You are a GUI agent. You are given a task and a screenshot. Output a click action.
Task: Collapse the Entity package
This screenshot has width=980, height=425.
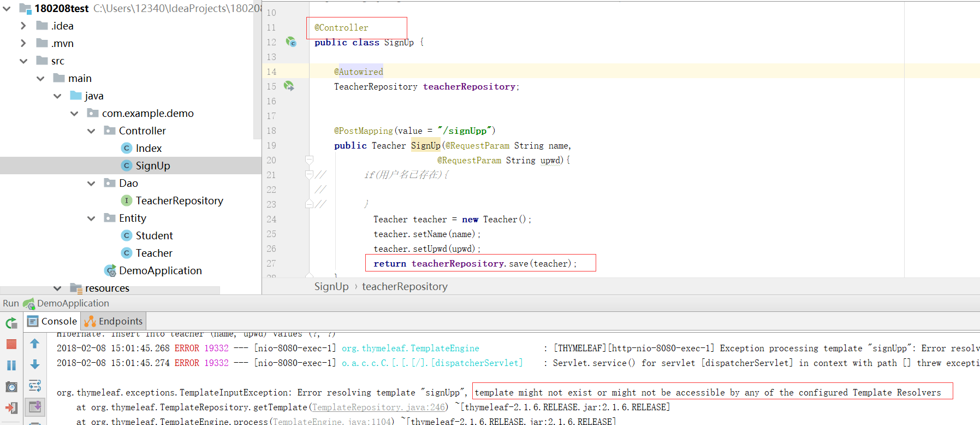(x=91, y=218)
